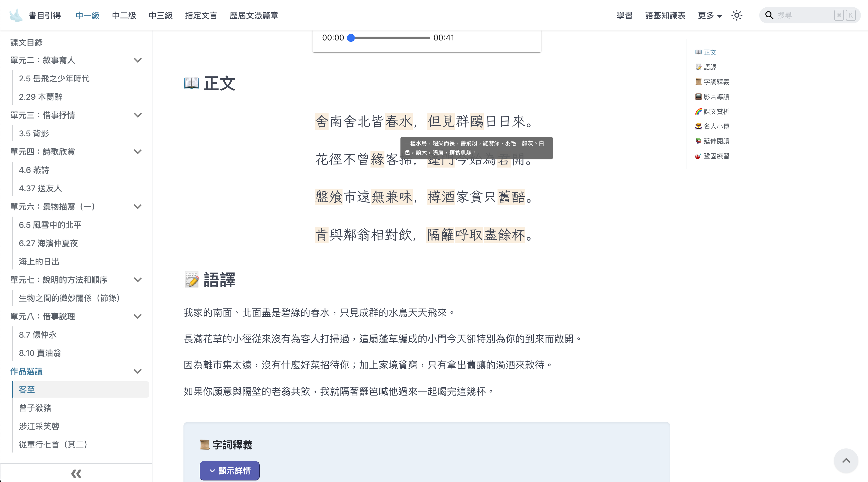Screen dimensions: 868x482
Task: Click the book icon beside 正文 heading
Action: coord(191,83)
